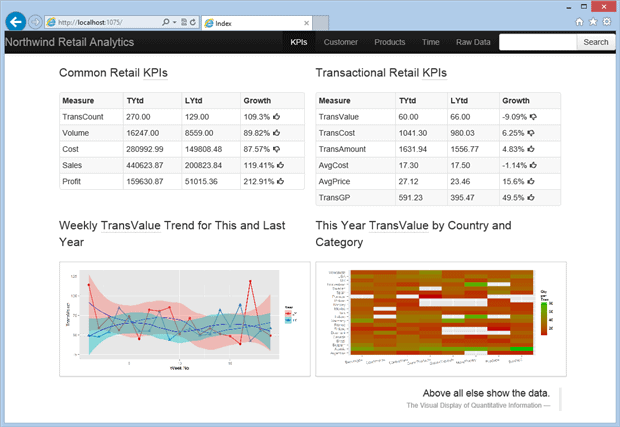Viewport: 620px width, 427px height.
Task: Open a new blank browser tab
Action: (321, 23)
